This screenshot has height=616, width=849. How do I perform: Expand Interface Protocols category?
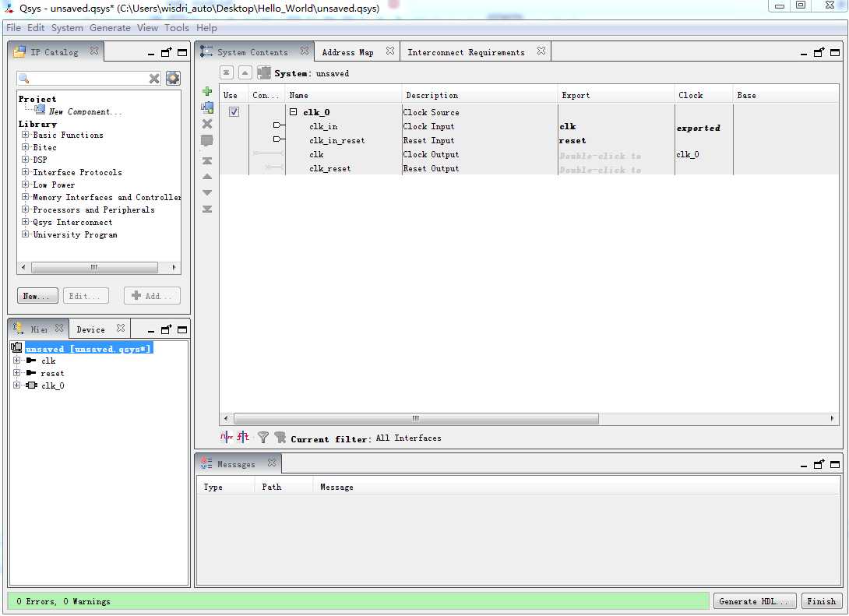pyautogui.click(x=25, y=171)
